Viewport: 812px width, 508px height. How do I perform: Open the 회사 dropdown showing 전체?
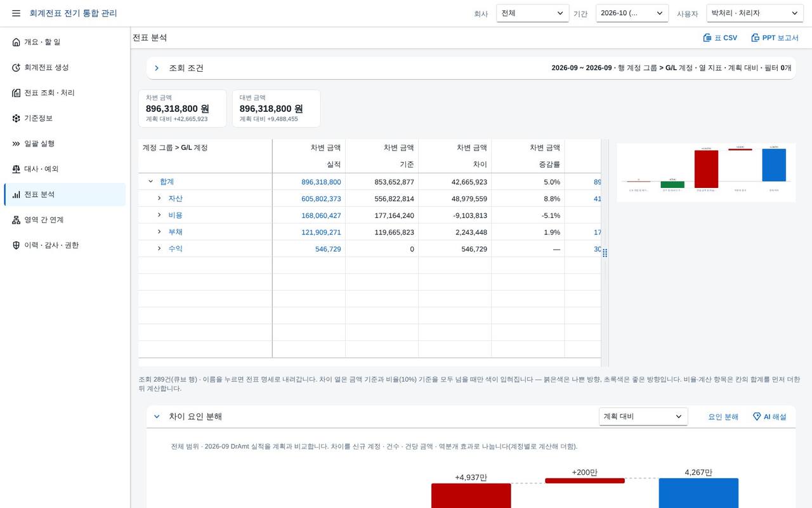pos(532,13)
